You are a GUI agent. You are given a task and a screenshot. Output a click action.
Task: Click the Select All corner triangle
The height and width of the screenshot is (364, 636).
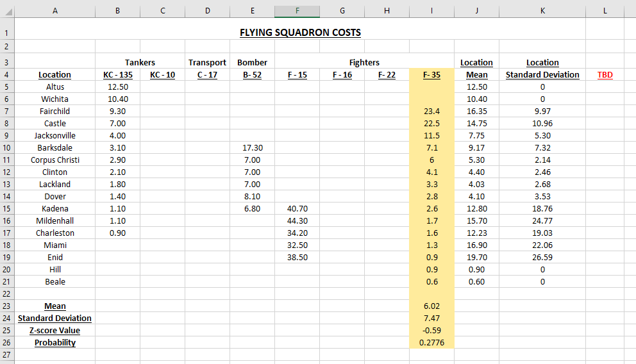click(x=8, y=12)
